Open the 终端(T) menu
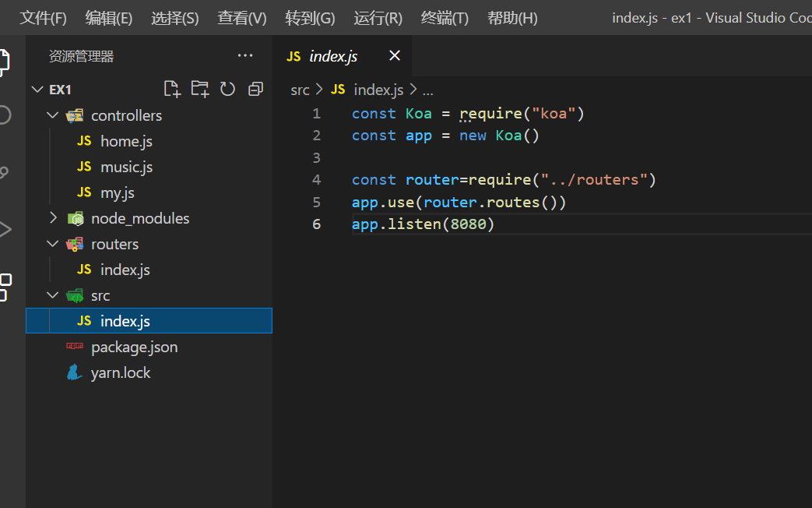 (x=445, y=18)
